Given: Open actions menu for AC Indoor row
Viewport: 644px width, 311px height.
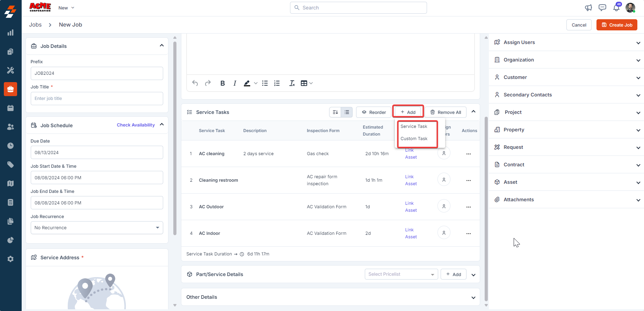Looking at the screenshot, I should [x=468, y=233].
